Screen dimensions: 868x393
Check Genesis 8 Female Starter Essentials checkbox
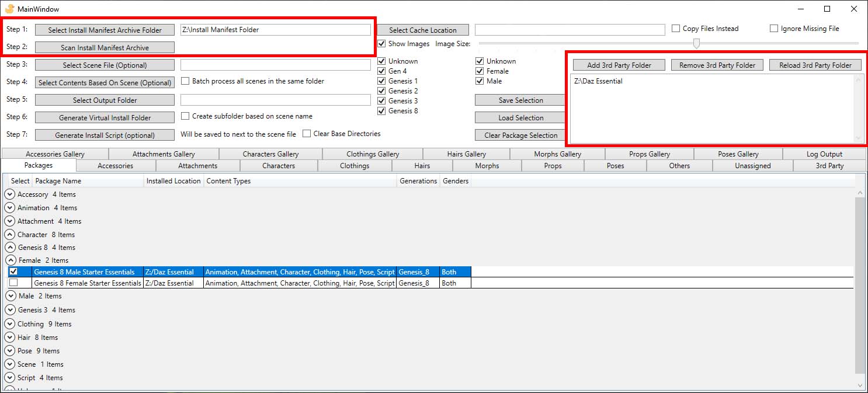[x=13, y=283]
